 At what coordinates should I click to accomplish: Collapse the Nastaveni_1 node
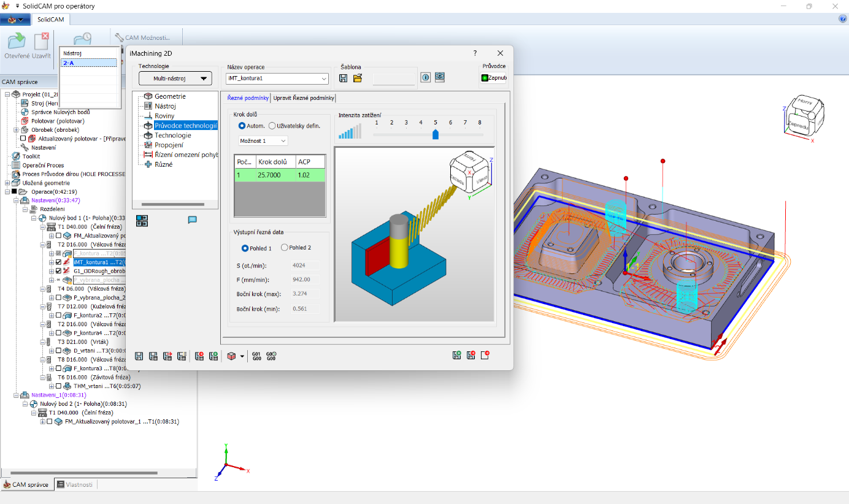[16, 395]
